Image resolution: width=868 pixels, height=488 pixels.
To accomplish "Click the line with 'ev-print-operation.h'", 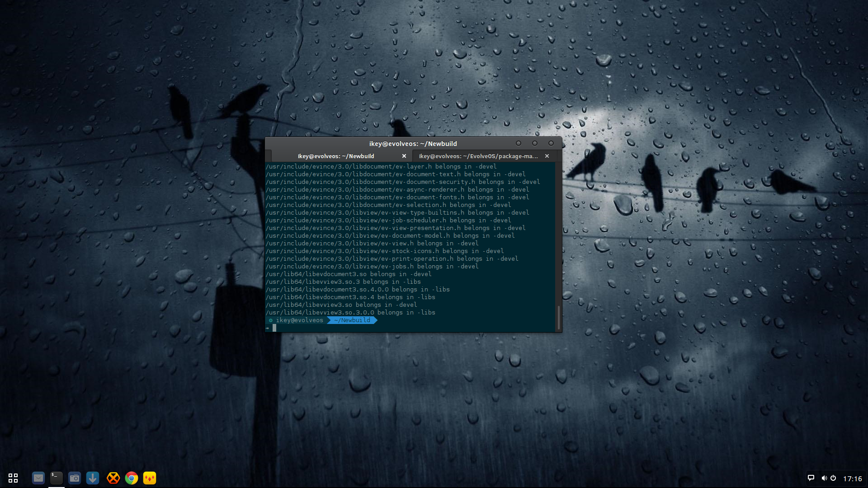I will pyautogui.click(x=392, y=259).
